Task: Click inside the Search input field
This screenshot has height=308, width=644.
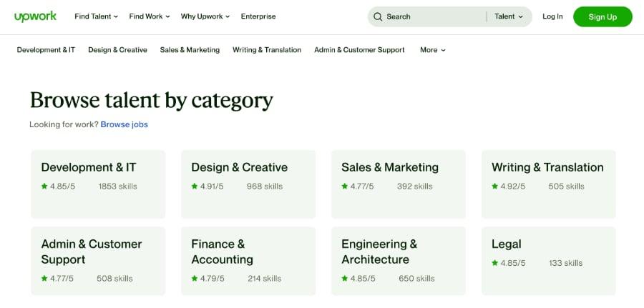Action: pos(434,16)
